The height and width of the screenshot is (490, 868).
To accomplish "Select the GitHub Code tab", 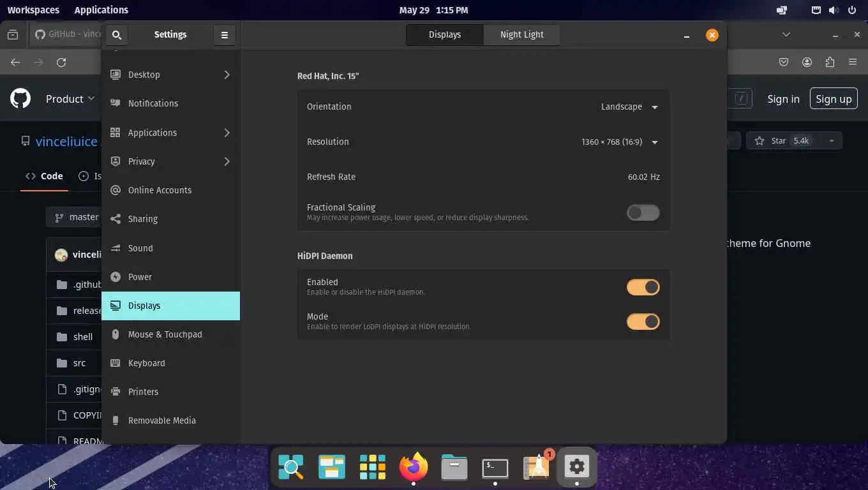I will (x=44, y=176).
